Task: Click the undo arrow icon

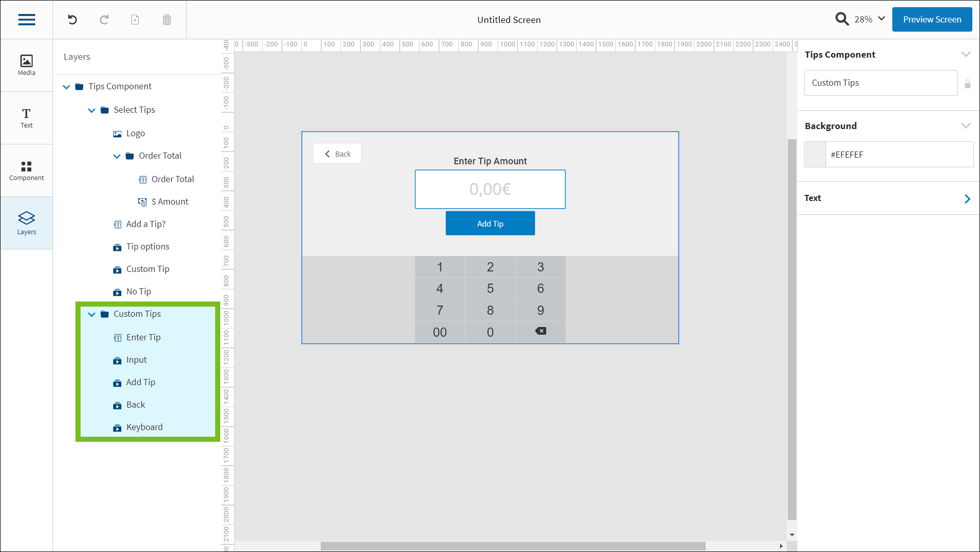Action: point(72,20)
